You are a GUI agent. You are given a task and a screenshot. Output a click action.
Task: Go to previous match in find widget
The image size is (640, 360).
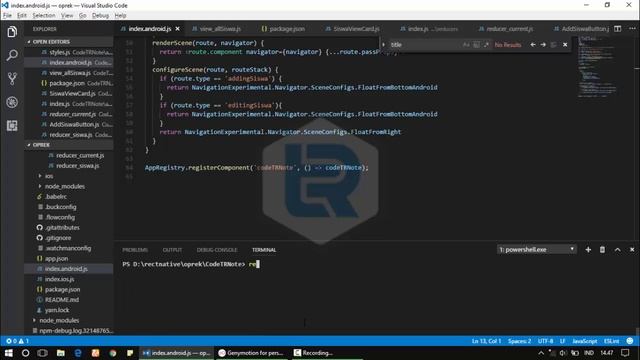point(533,44)
